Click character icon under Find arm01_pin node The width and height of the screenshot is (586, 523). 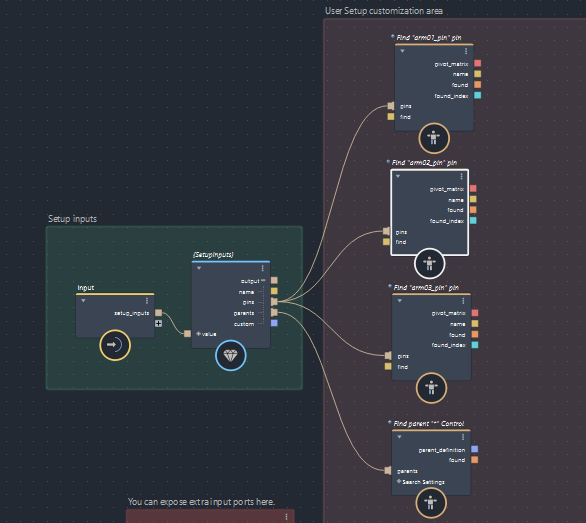[x=434, y=138]
